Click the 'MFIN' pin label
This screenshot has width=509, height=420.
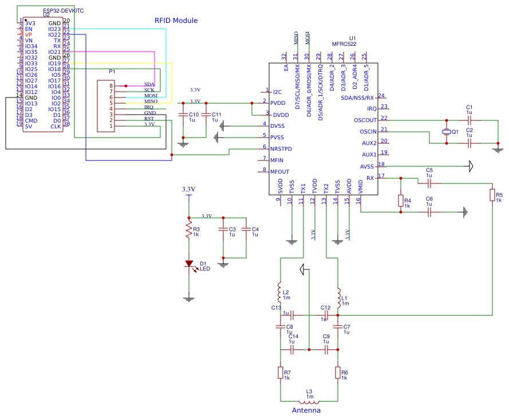pos(277,160)
